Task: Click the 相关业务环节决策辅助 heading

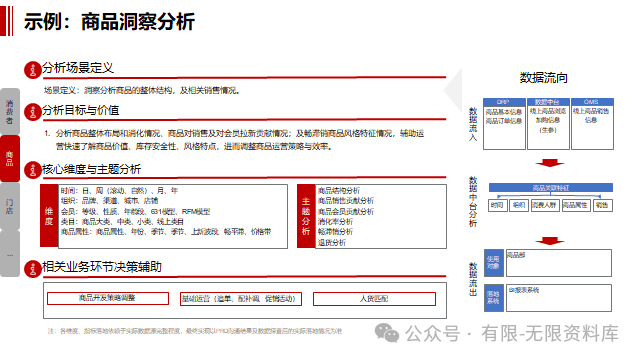Action: 102,267
